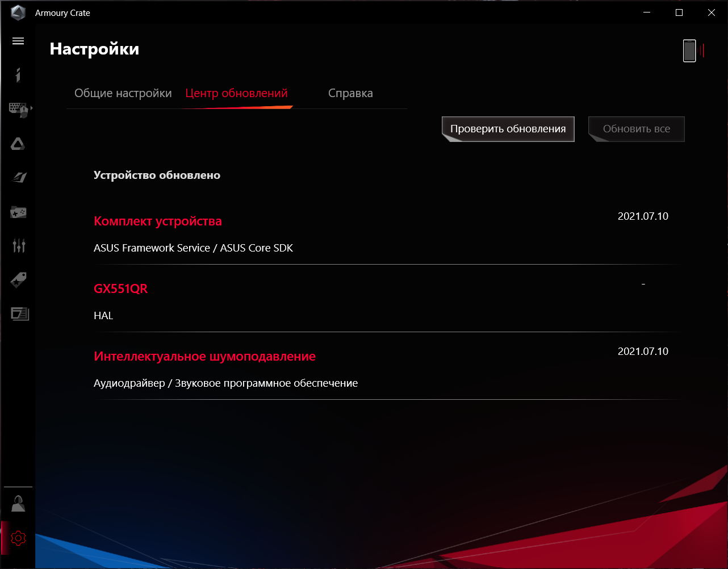The width and height of the screenshot is (728, 569).
Task: Click the HAL description text
Action: (103, 315)
